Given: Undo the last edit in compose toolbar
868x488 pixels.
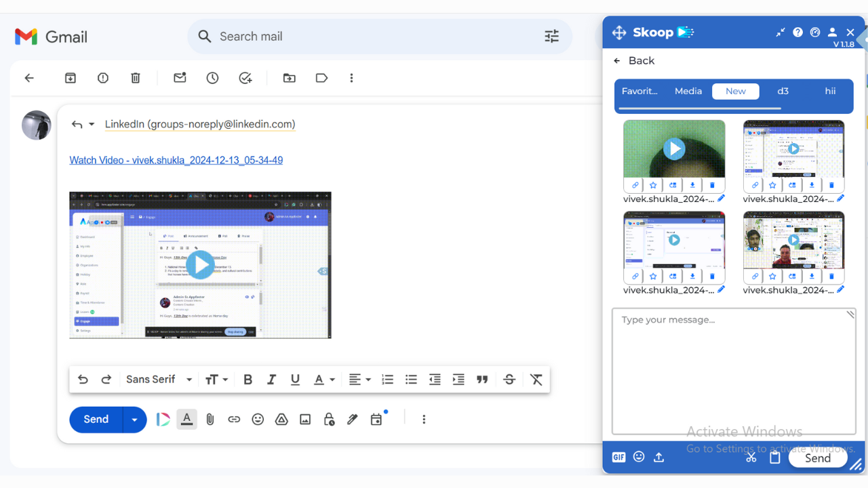Looking at the screenshot, I should [83, 380].
